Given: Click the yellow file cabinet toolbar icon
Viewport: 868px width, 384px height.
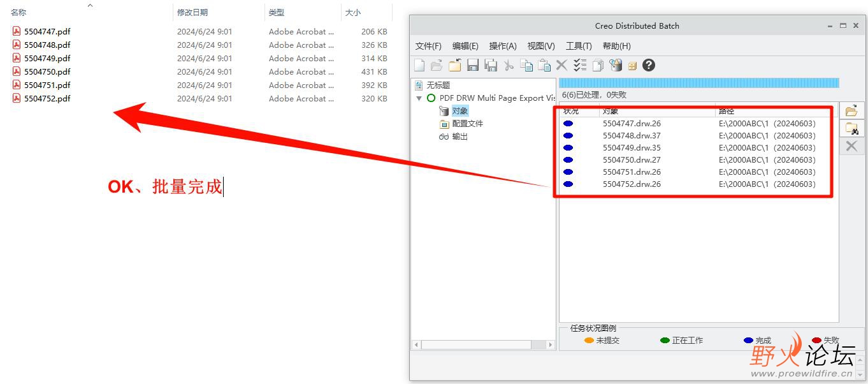Looking at the screenshot, I should point(632,66).
